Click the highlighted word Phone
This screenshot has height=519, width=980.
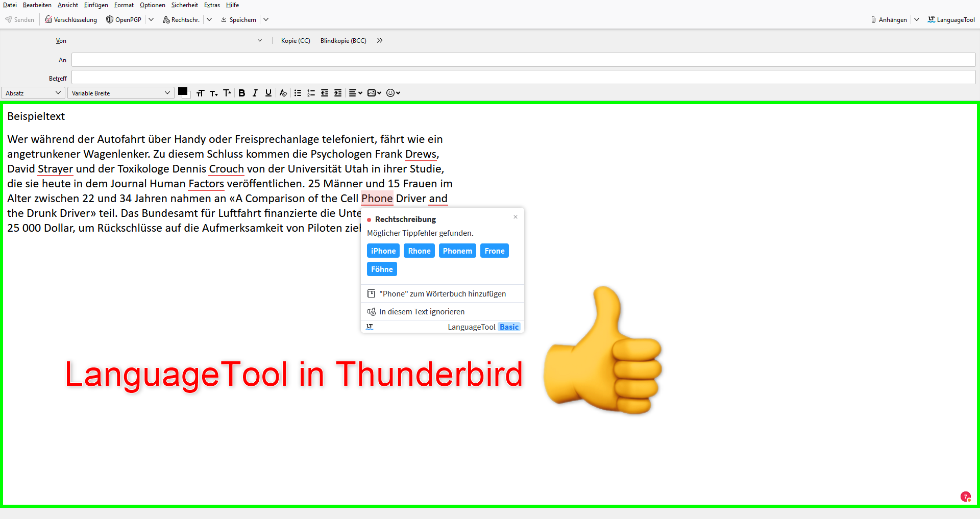[377, 199]
